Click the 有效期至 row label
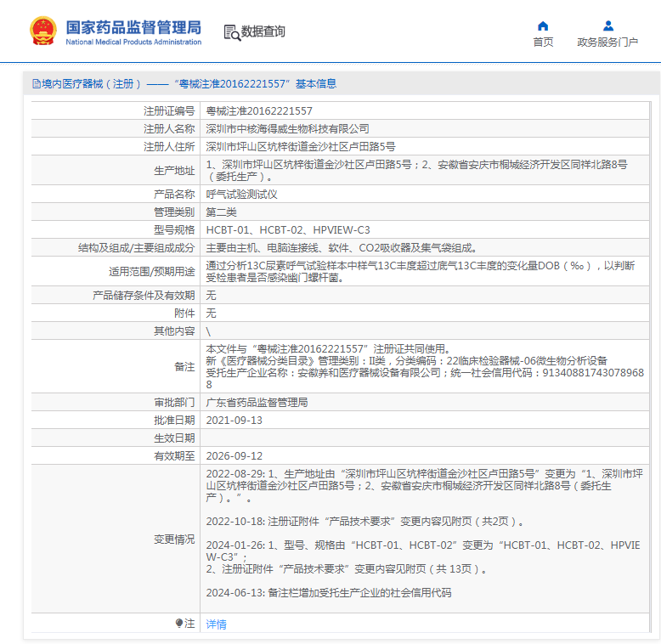 click(x=174, y=456)
